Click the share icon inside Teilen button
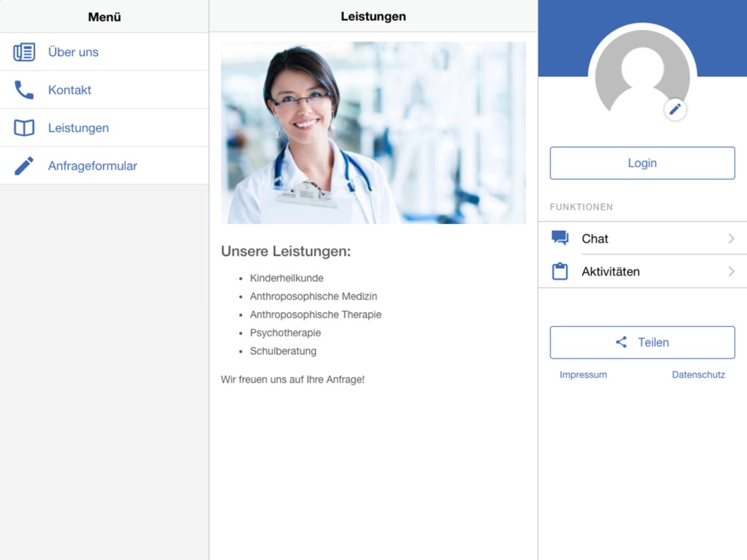The image size is (747, 560). [x=621, y=342]
